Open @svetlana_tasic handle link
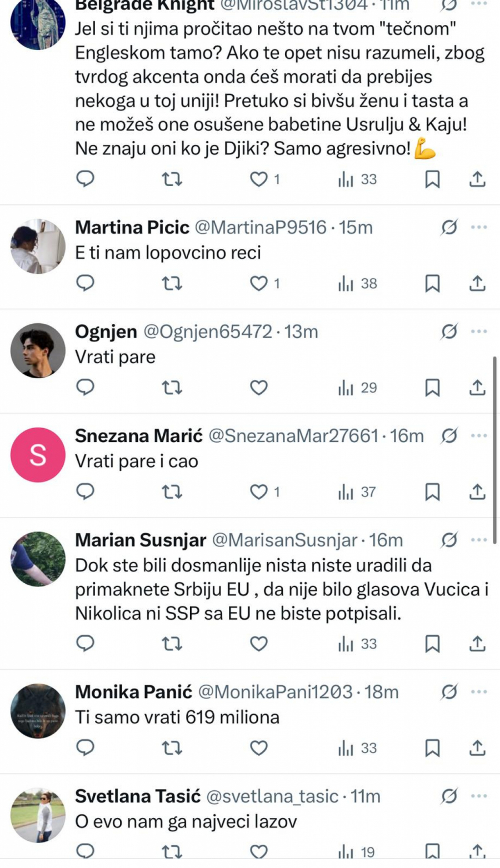This screenshot has height=868, width=500. tap(272, 796)
